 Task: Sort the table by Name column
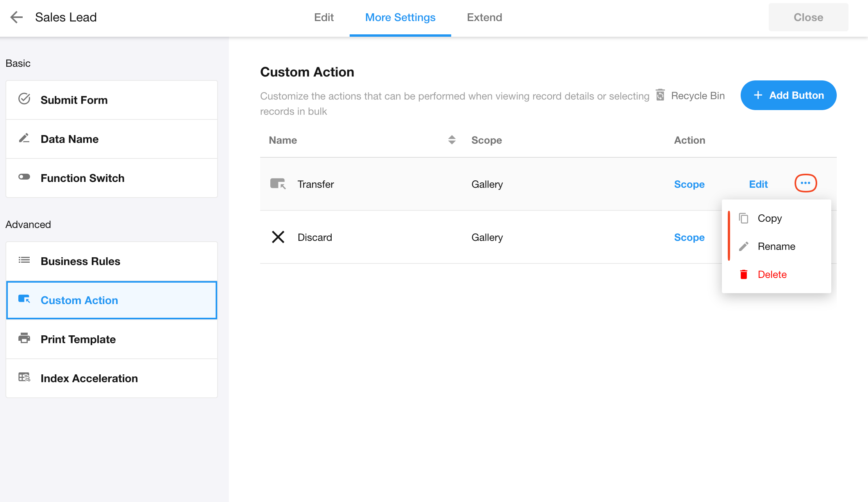click(x=452, y=140)
